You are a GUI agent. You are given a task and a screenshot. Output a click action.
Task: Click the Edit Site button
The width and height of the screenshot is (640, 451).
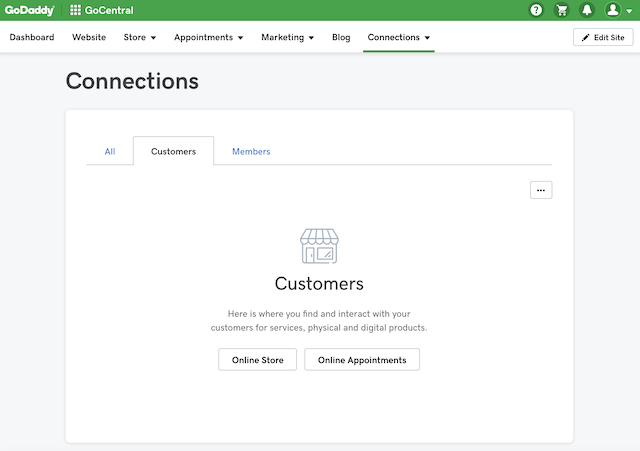coord(603,37)
